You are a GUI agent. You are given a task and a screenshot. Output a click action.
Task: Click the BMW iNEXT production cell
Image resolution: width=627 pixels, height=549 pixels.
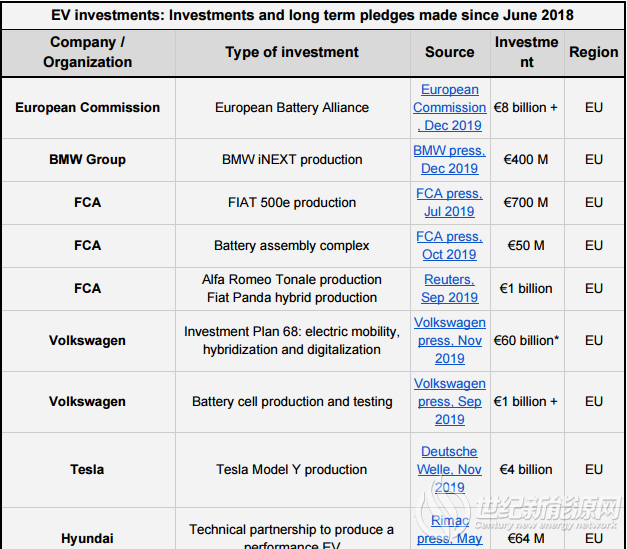pyautogui.click(x=292, y=160)
